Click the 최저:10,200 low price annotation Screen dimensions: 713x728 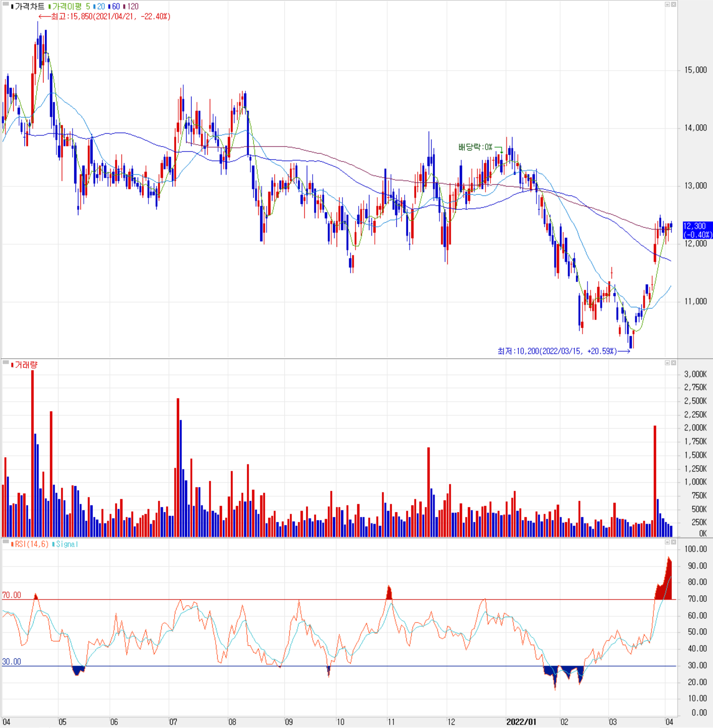point(563,351)
